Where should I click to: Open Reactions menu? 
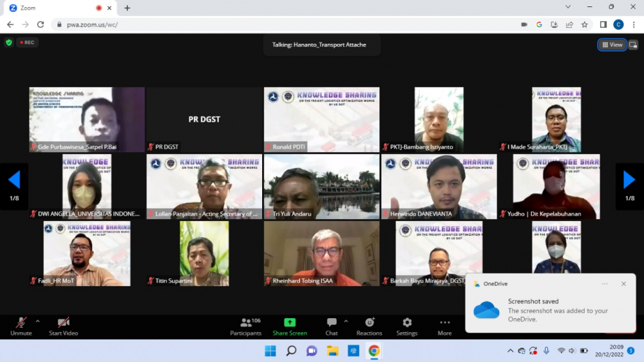tap(369, 327)
